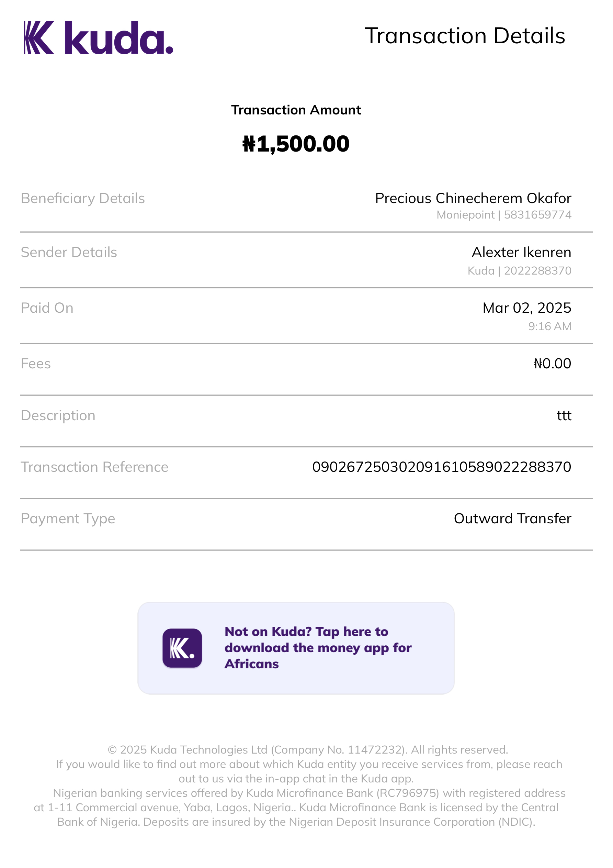This screenshot has height=868, width=613.
Task: Click the Sender Details label
Action: click(69, 252)
